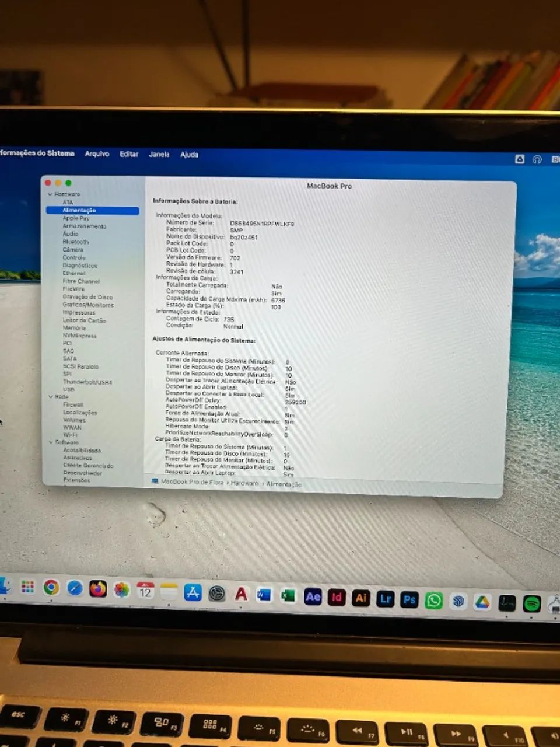The width and height of the screenshot is (560, 747).
Task: Collapse the Rede section in sidebar
Action: coord(50,397)
